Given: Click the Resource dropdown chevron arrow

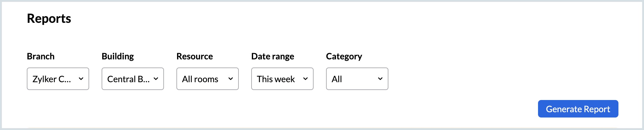Looking at the screenshot, I should 231,79.
